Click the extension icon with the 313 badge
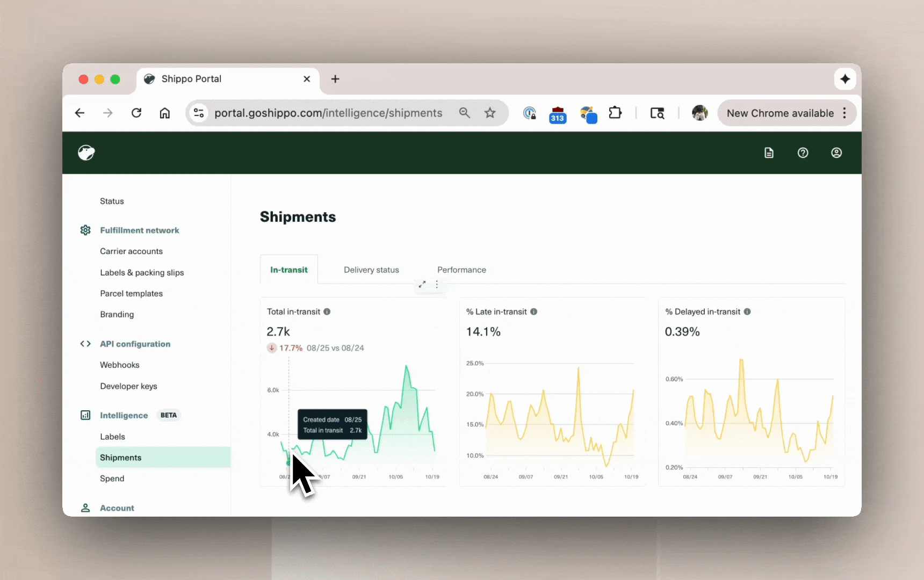 click(558, 114)
